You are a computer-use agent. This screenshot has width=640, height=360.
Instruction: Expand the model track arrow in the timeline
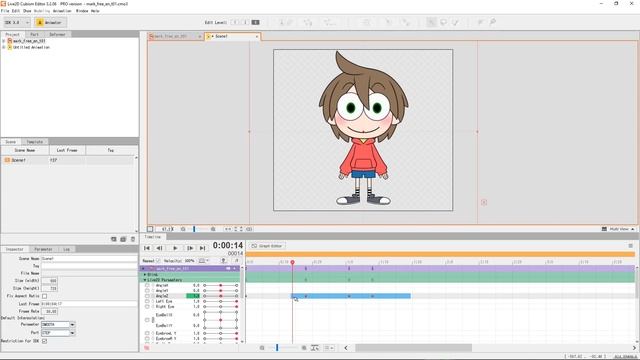(x=143, y=269)
